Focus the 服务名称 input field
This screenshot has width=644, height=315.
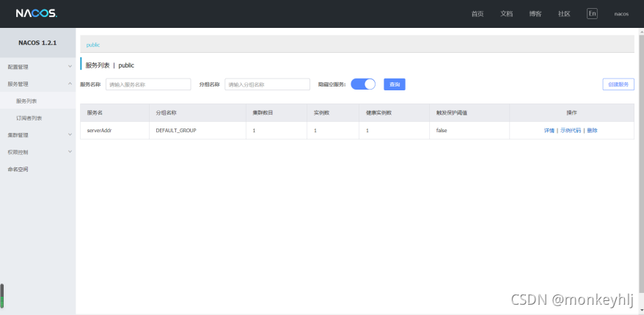[x=148, y=84]
